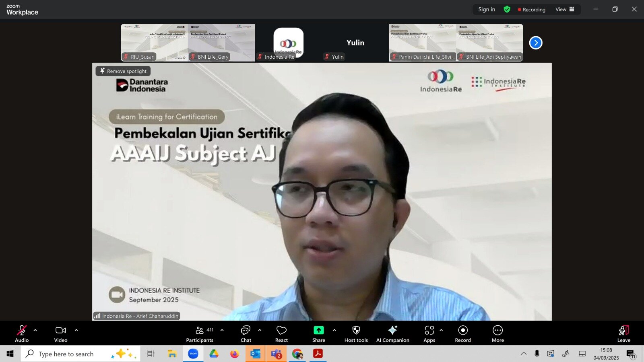Expand audio options arrow
This screenshot has height=362, width=644.
point(35,330)
